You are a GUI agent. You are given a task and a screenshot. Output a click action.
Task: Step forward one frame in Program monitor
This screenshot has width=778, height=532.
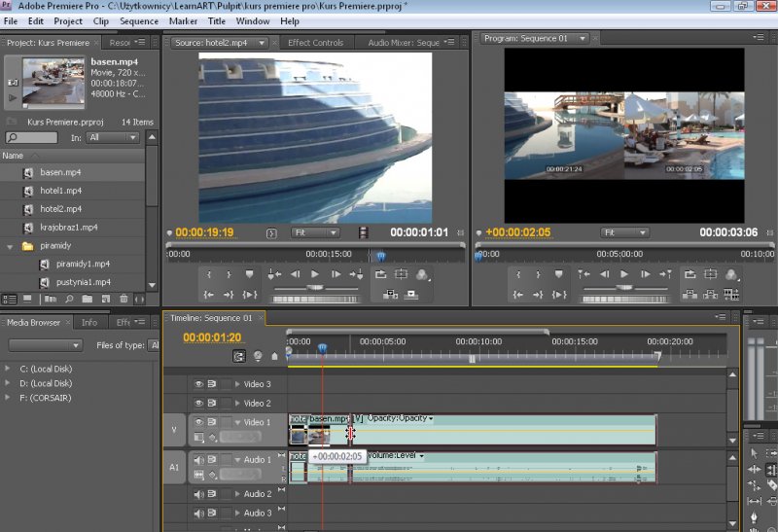point(645,275)
